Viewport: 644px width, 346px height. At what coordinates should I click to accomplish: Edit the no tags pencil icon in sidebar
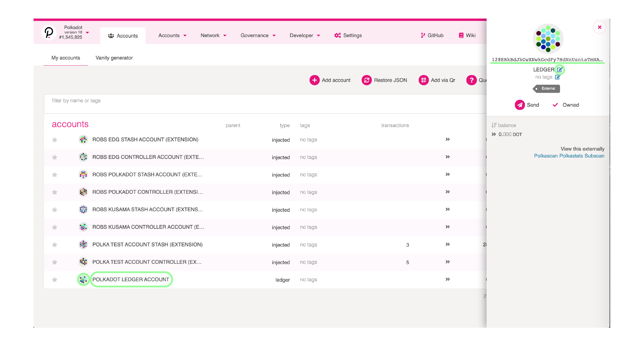point(558,77)
